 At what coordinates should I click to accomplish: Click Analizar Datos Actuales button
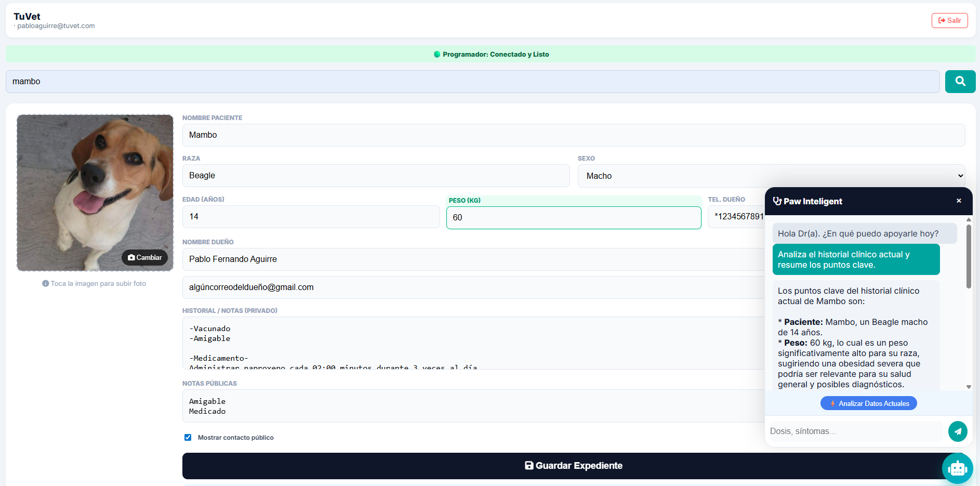coord(868,403)
